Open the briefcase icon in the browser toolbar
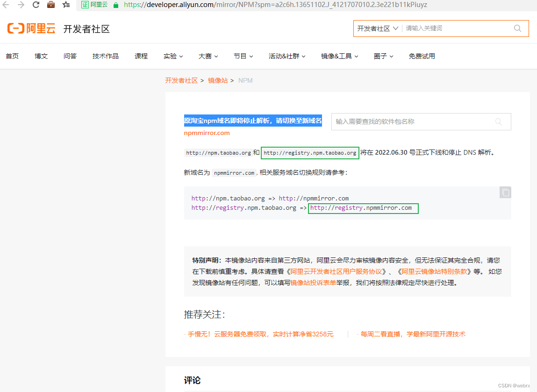Viewport: 537px width, 392px height. pos(51,5)
